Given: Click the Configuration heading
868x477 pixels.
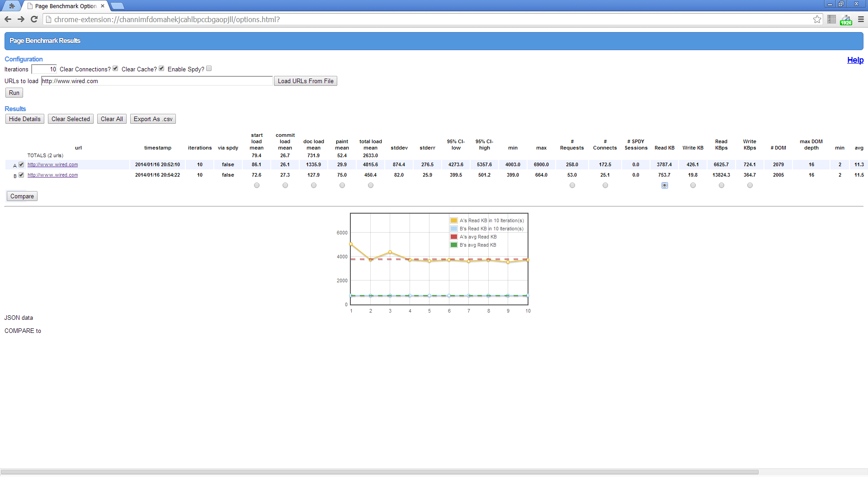Looking at the screenshot, I should [24, 59].
